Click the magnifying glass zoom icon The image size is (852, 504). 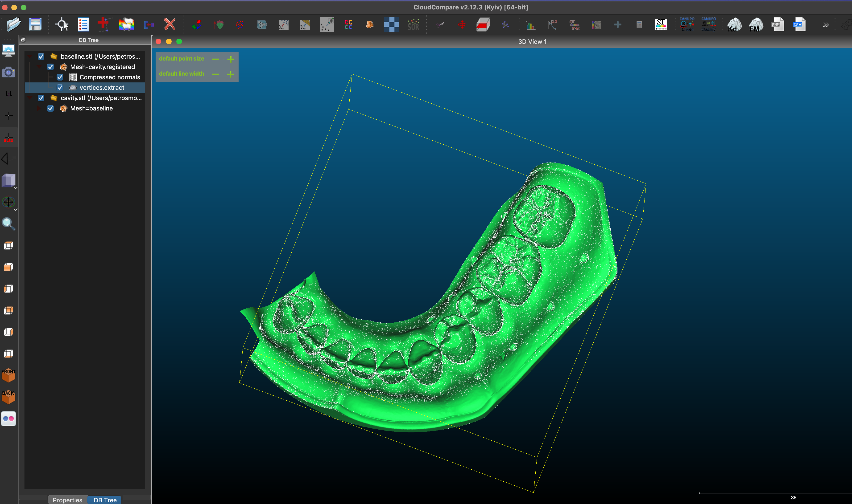coord(8,224)
